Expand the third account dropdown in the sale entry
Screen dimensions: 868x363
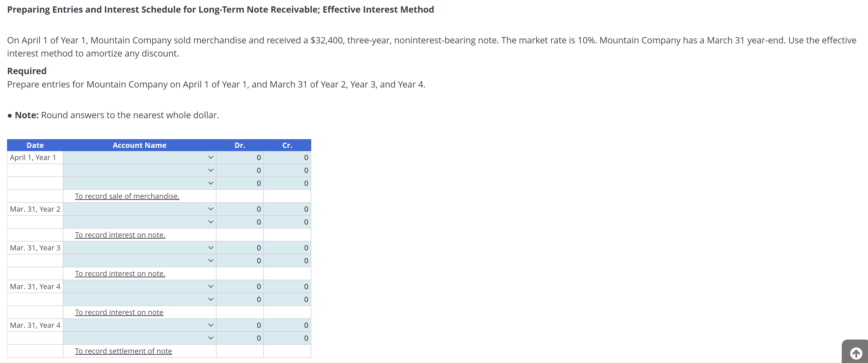click(x=211, y=183)
